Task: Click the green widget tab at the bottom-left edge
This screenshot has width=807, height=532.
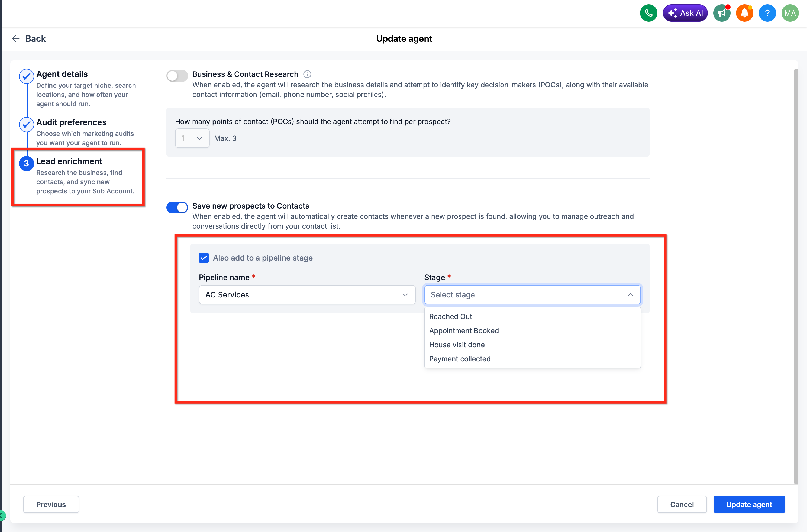Action: tap(2, 516)
